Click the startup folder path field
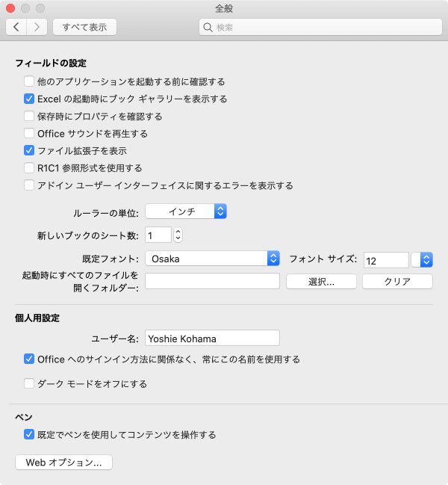The width and height of the screenshot is (448, 485). (212, 281)
